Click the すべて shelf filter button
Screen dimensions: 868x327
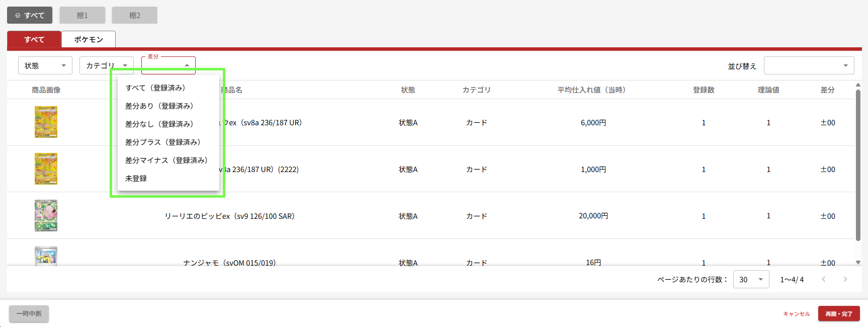[x=30, y=15]
